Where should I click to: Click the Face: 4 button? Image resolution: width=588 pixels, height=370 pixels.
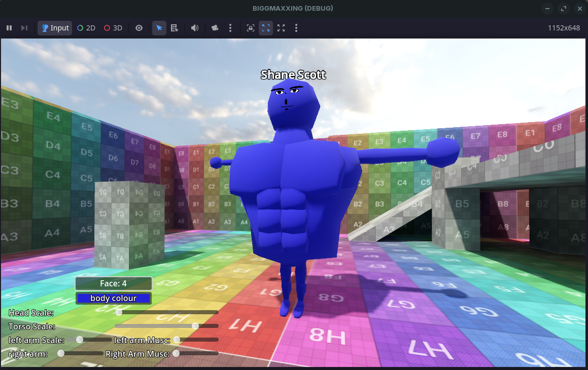click(x=114, y=284)
